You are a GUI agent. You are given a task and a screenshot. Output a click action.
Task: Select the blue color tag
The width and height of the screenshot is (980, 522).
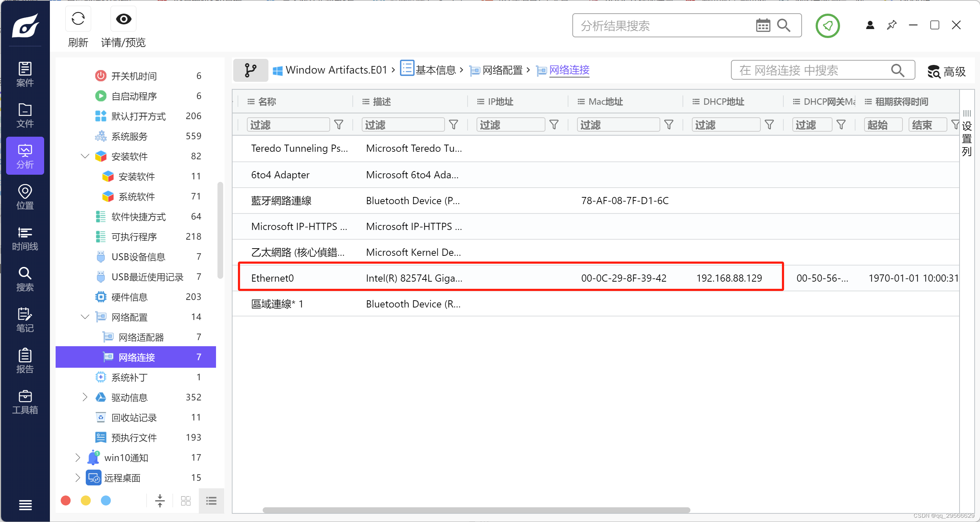click(x=106, y=500)
